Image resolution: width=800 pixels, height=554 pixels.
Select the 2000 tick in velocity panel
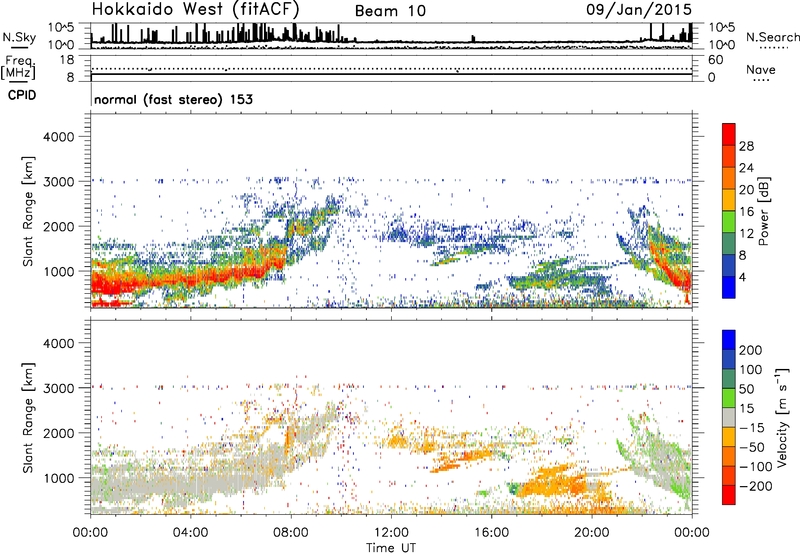point(59,433)
